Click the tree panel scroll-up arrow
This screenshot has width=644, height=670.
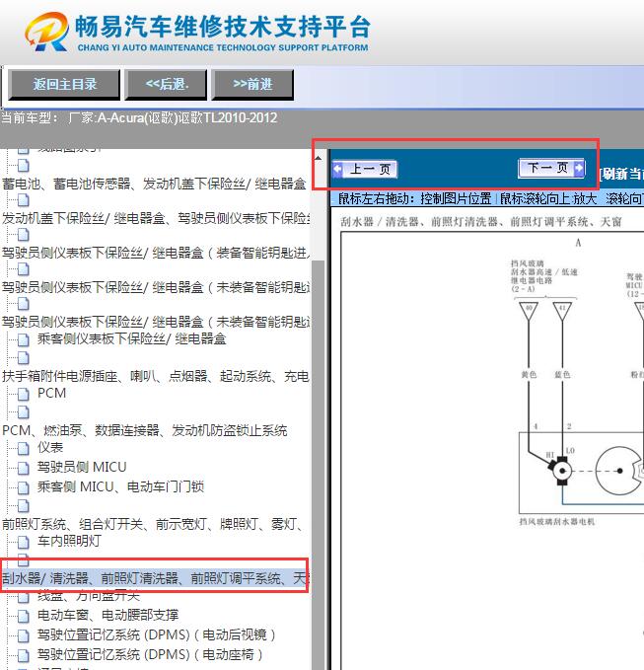point(319,159)
